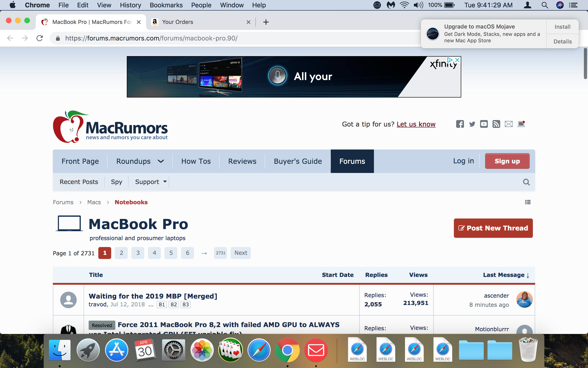Image resolution: width=588 pixels, height=368 pixels.
Task: Click the Let us know tip link
Action: point(416,124)
